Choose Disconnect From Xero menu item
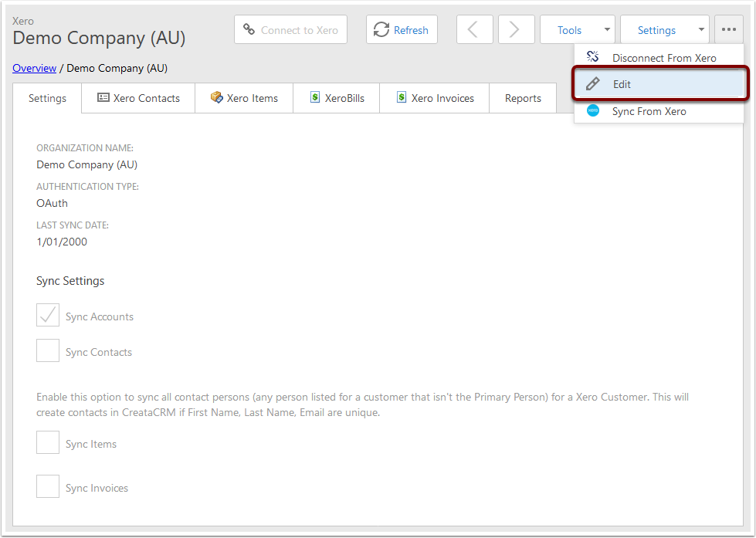Viewport: 756px width, 538px height. 659,58
